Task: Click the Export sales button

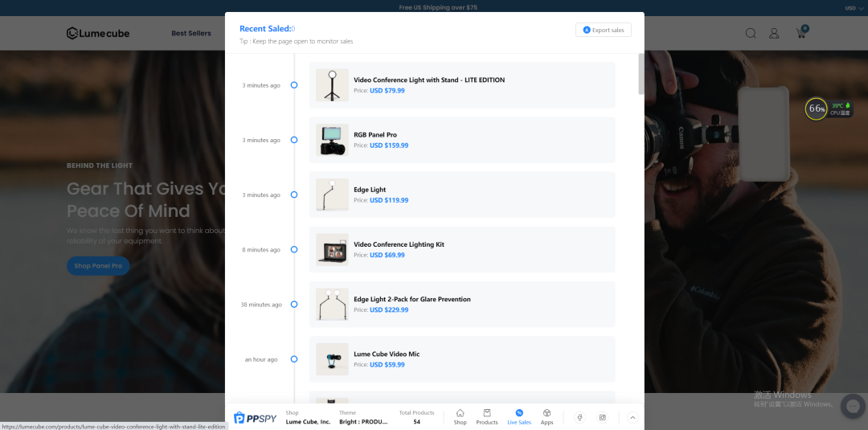Action: point(604,30)
